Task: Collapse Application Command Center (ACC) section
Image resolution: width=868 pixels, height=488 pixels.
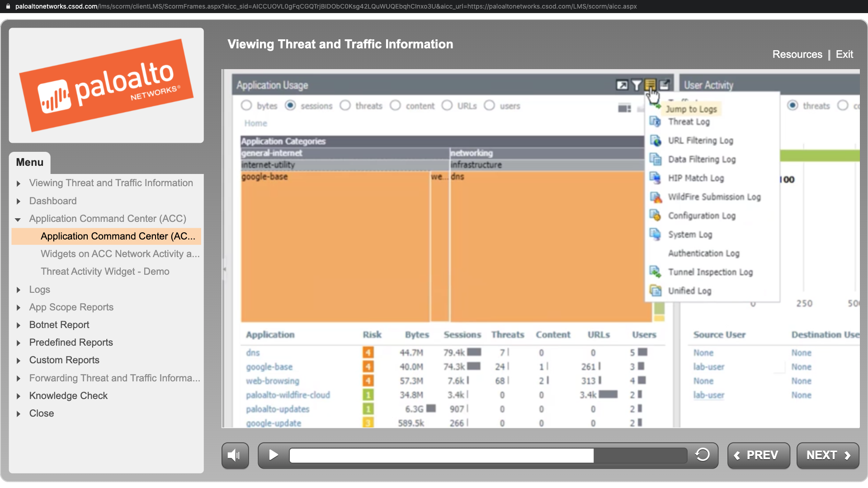Action: coord(18,219)
